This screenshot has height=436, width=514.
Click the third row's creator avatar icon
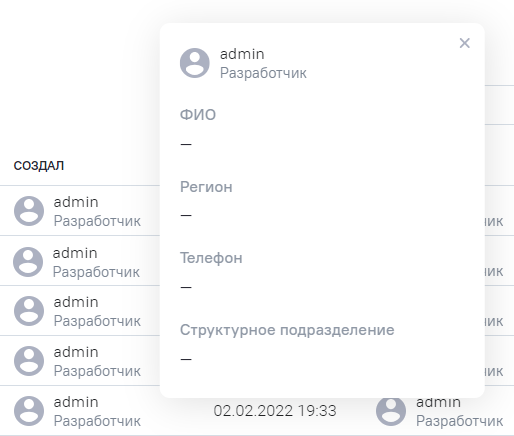coord(29,311)
